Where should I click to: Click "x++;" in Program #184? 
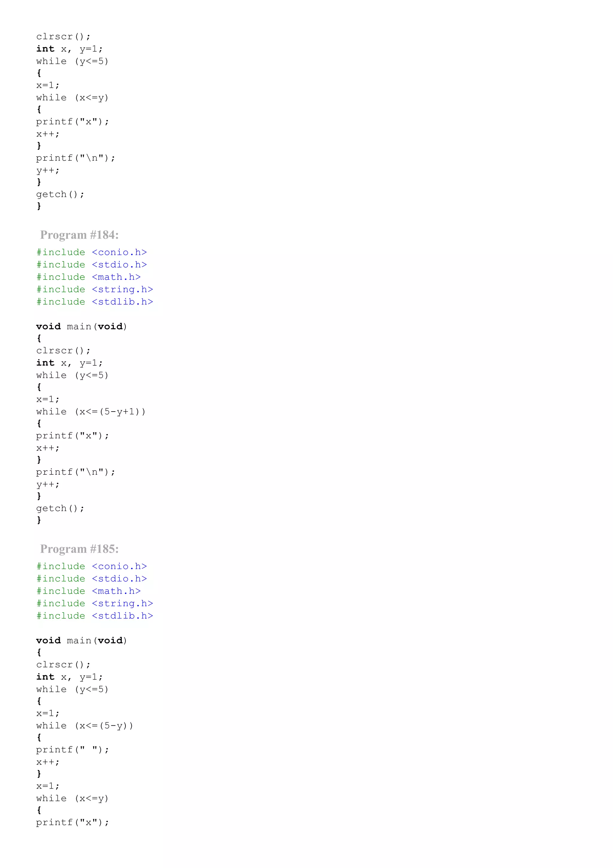pos(48,448)
